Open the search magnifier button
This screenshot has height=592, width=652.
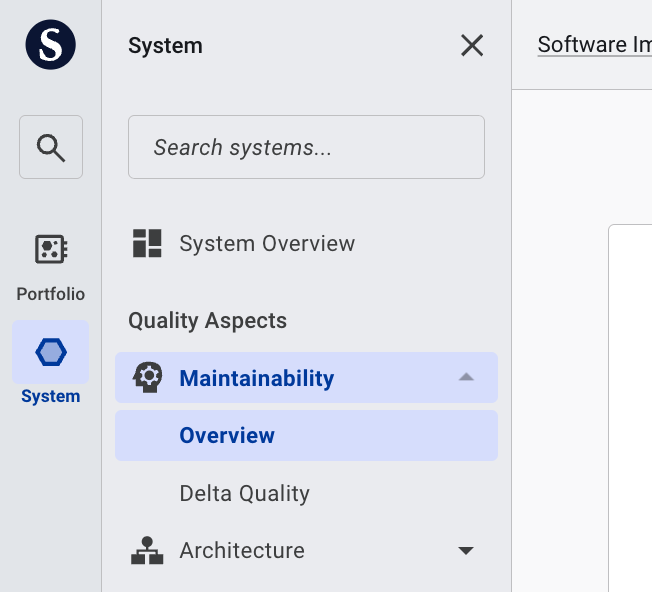click(51, 147)
